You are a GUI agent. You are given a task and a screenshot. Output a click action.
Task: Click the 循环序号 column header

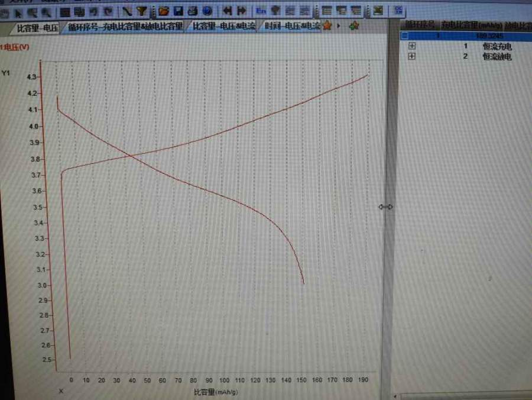(420, 25)
